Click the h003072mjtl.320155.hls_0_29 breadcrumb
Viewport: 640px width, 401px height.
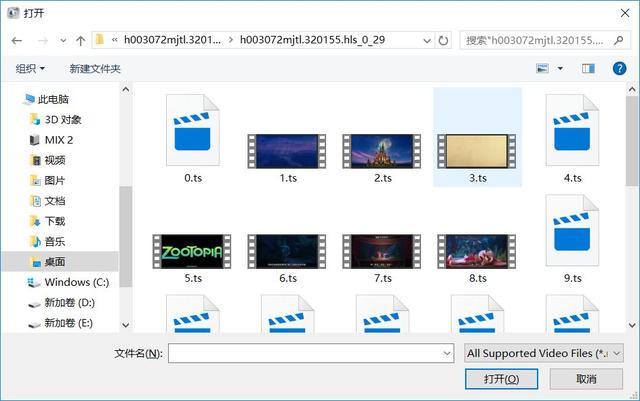tap(312, 40)
